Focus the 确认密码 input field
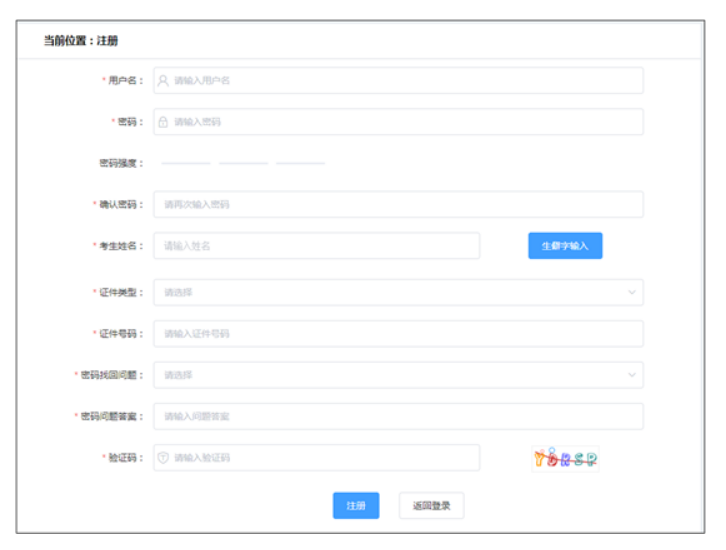 coord(398,204)
